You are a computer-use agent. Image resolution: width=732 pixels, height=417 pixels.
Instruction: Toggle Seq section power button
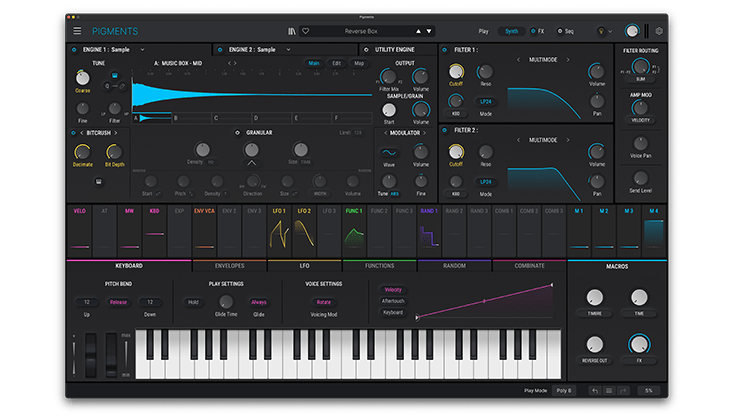(x=560, y=31)
